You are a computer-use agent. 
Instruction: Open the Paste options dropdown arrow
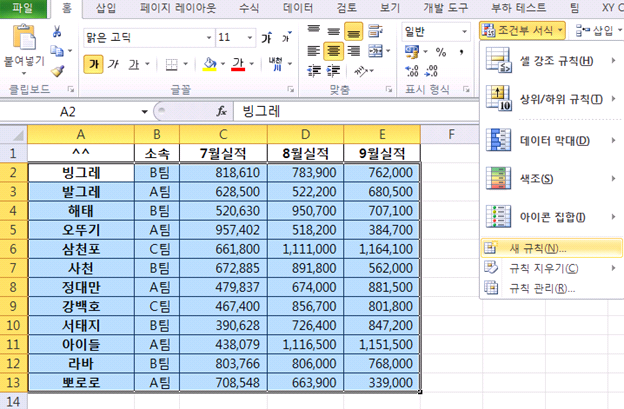click(x=24, y=73)
